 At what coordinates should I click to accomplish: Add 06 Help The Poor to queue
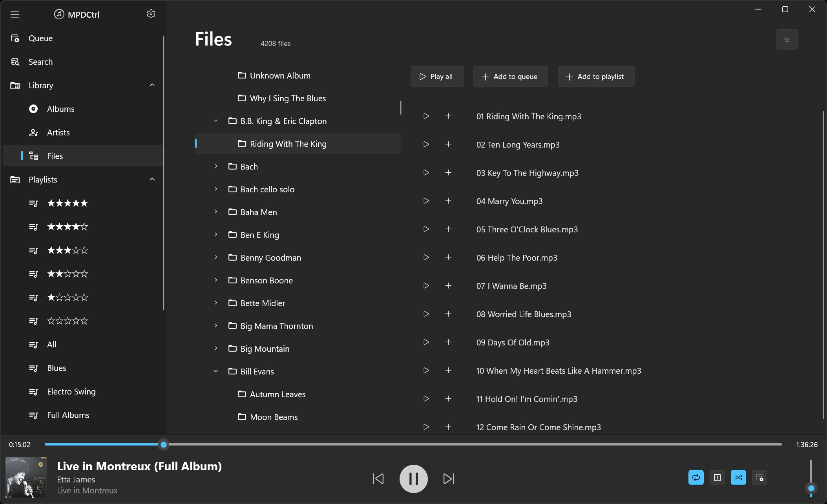(448, 257)
